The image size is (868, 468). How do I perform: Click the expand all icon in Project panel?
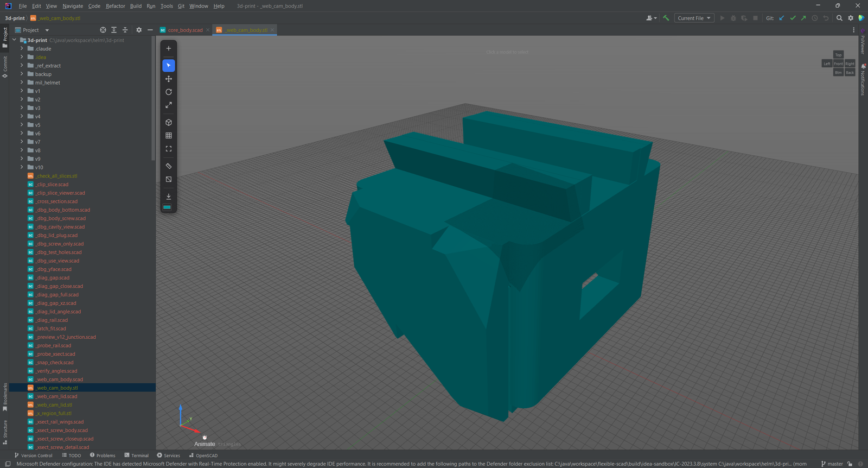point(114,30)
